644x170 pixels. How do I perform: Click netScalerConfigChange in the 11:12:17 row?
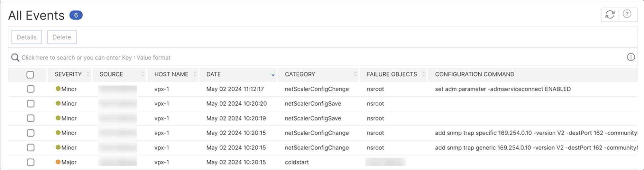click(x=317, y=89)
